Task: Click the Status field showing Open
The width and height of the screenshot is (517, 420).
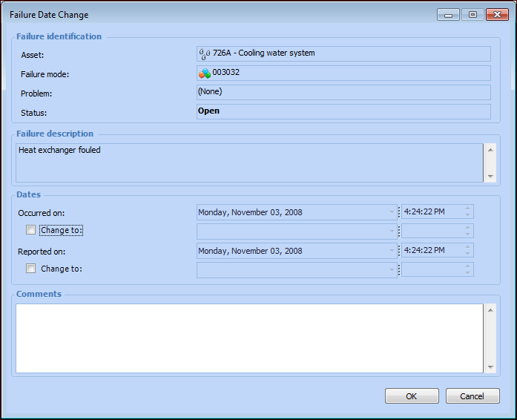Action: [343, 111]
